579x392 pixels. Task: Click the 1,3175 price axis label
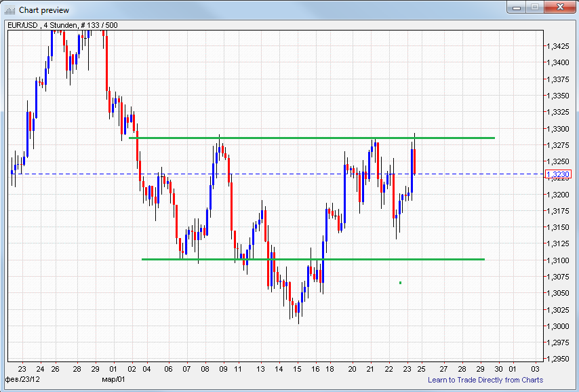pos(558,211)
